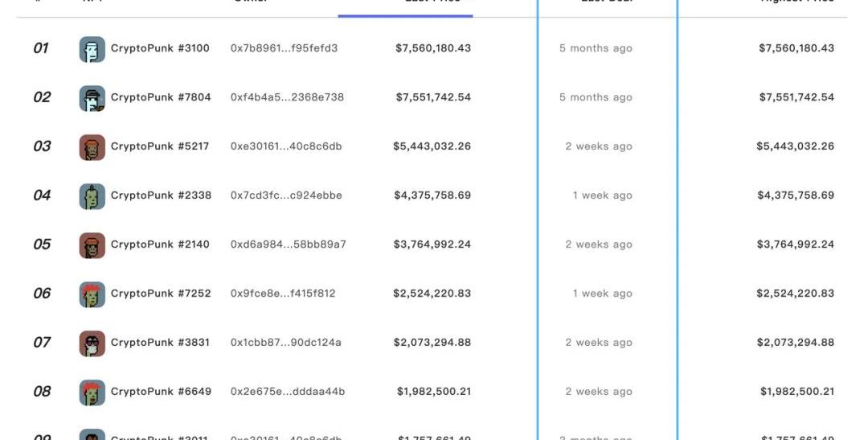
Task: Visit owner address 0xf4b4a5...2368e738
Action: (287, 97)
